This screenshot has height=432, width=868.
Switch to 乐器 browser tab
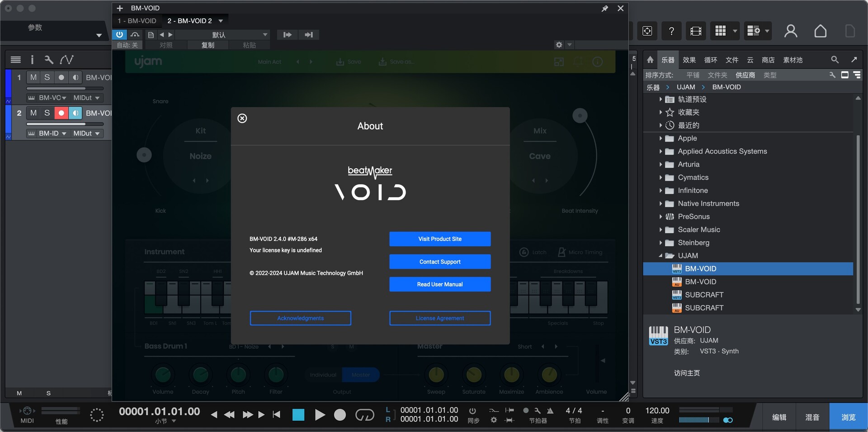coord(668,60)
